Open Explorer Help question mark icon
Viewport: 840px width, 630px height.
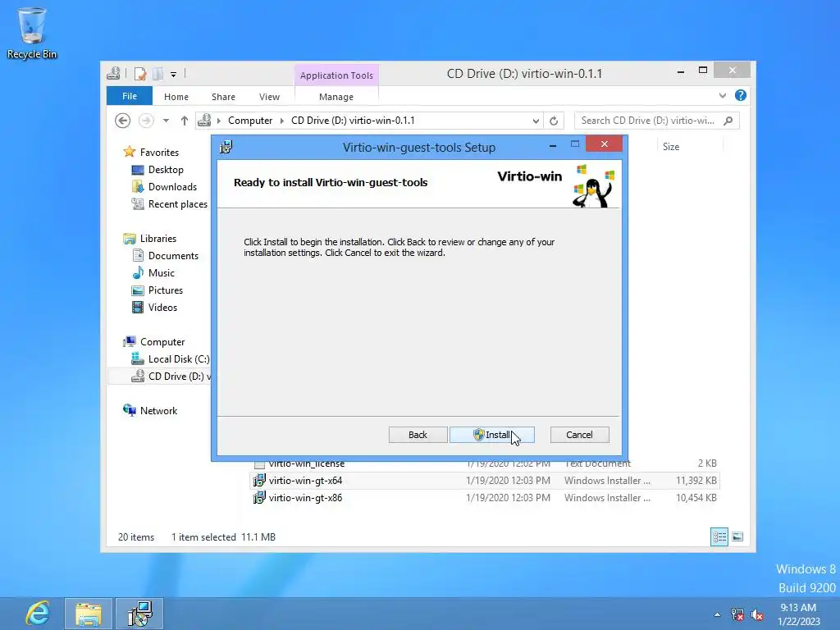[741, 95]
